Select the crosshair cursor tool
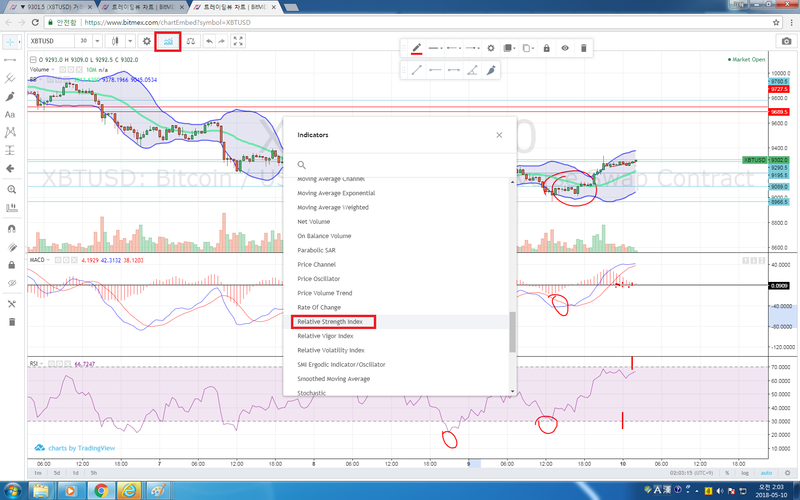Image resolution: width=800 pixels, height=500 pixels. pos(10,41)
